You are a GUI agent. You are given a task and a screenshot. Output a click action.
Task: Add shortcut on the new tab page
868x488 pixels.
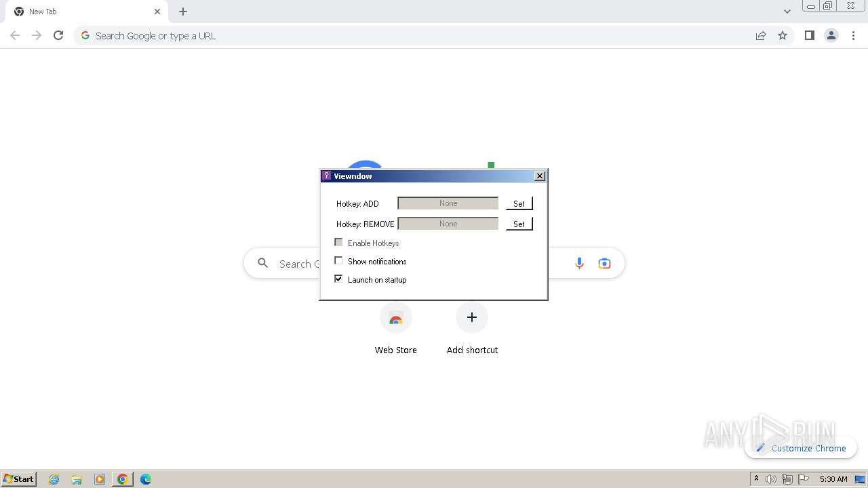[472, 329]
